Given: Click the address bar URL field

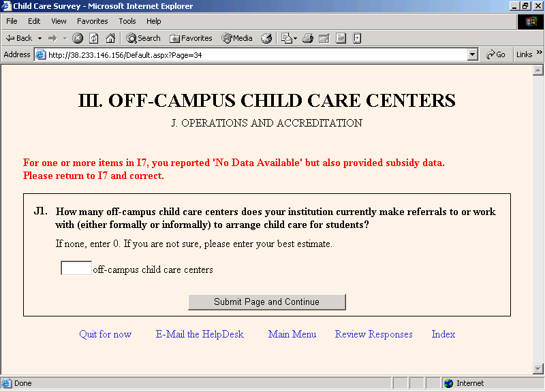Looking at the screenshot, I should coord(258,55).
